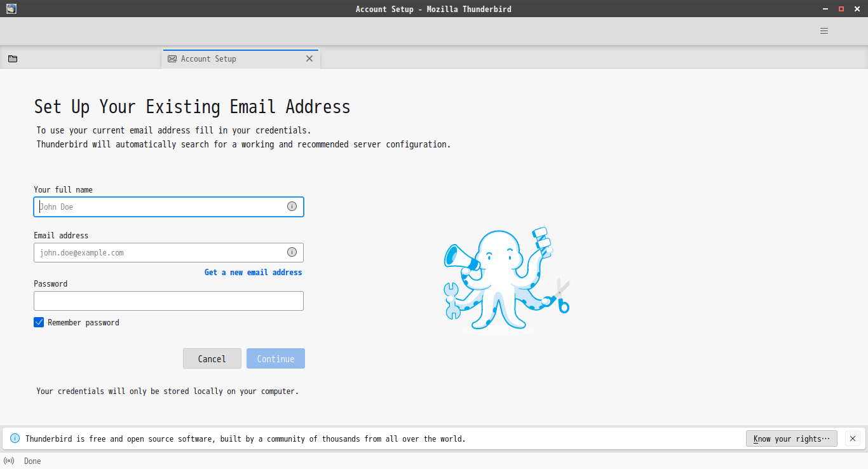Screen dimensions: 868x469
Task: Open the Thunderbird hamburger menu
Action: [824, 31]
